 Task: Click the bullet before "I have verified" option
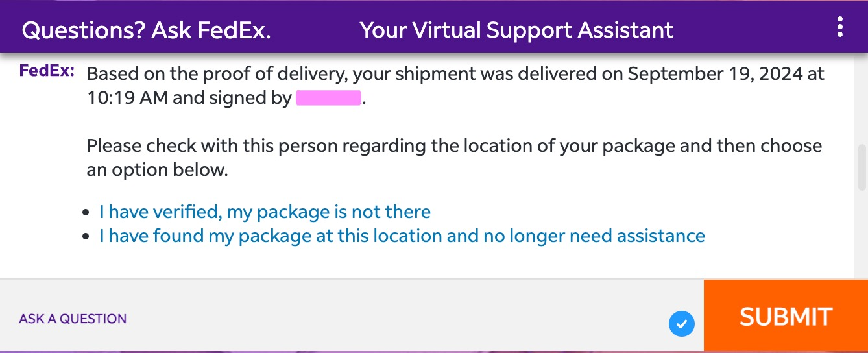click(x=86, y=213)
